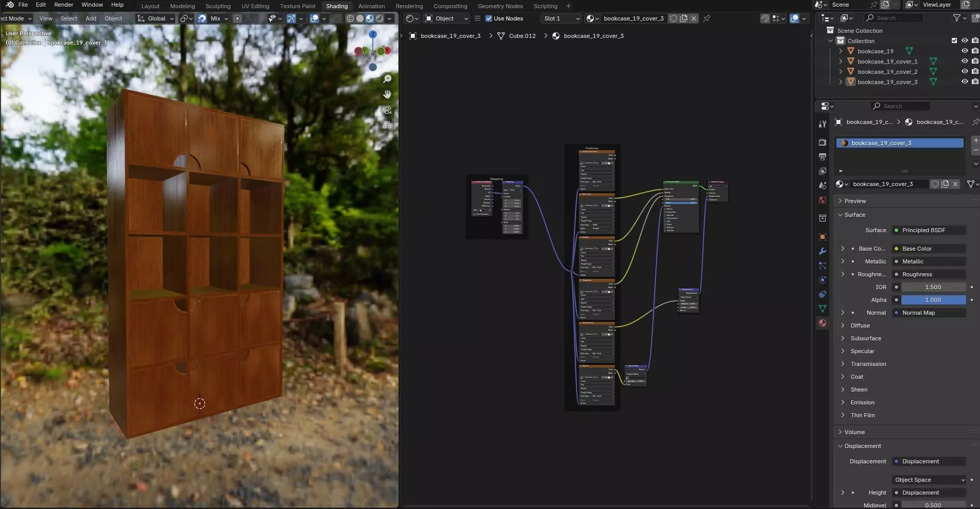Switch to the Sculpting workspace tab
Image resolution: width=980 pixels, height=509 pixels.
click(218, 6)
